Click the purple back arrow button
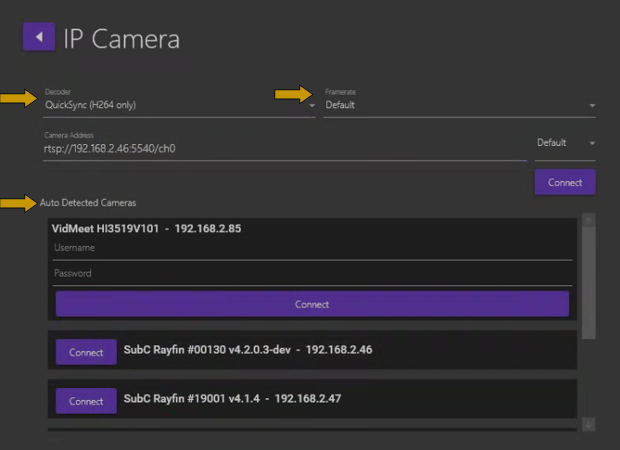 coord(38,37)
